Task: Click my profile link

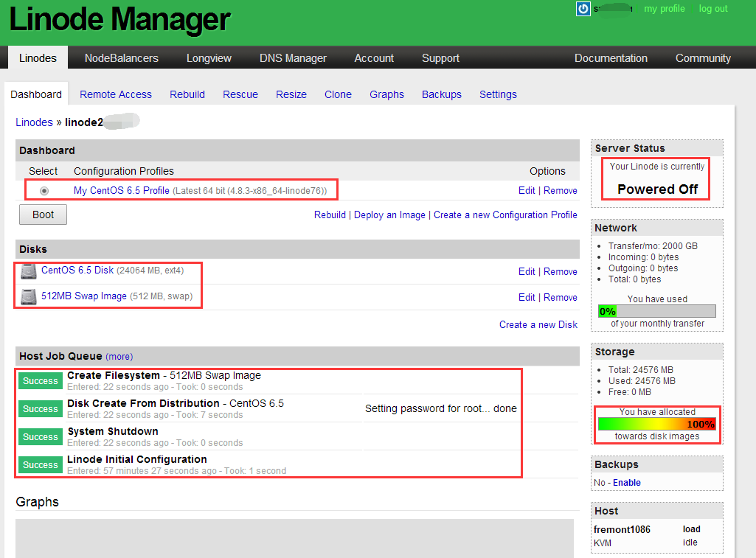Action: 665,9
